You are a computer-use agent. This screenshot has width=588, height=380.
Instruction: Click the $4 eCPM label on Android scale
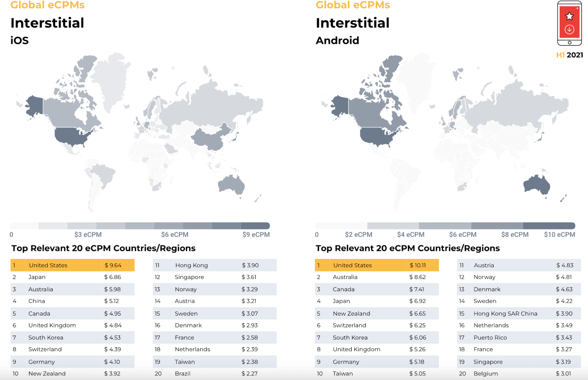pos(411,234)
